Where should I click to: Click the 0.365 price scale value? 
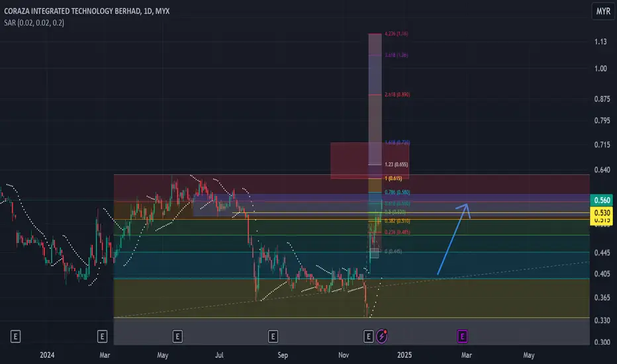(x=602, y=298)
